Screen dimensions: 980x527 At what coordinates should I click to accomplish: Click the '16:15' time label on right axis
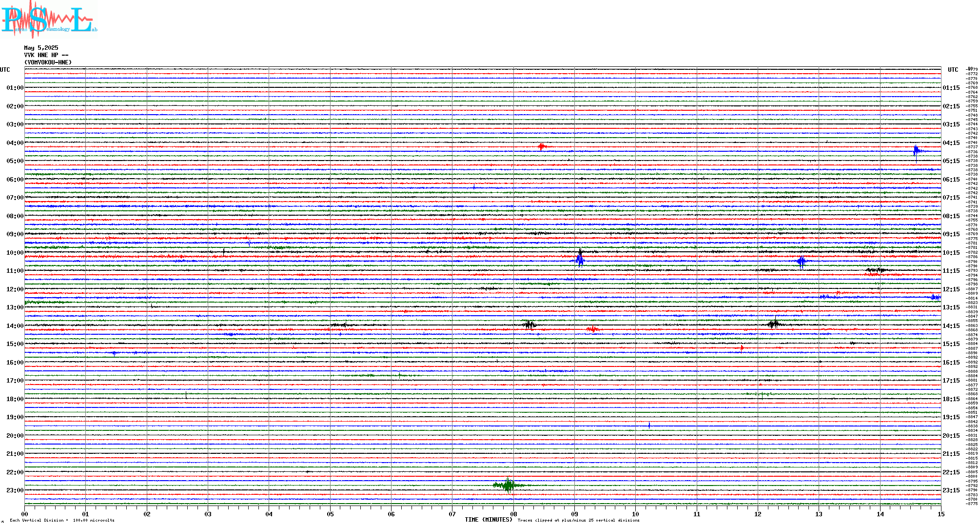coord(951,363)
